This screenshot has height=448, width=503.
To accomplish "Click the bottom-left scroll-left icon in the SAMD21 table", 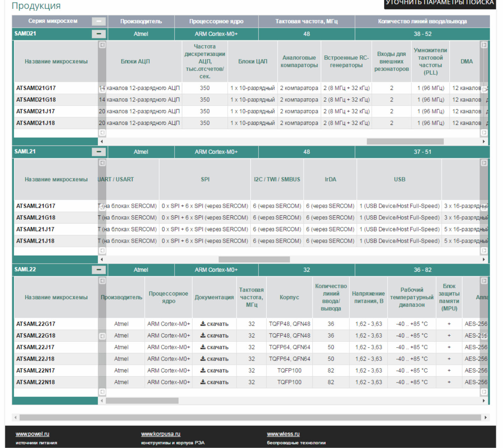I will 102,133.
